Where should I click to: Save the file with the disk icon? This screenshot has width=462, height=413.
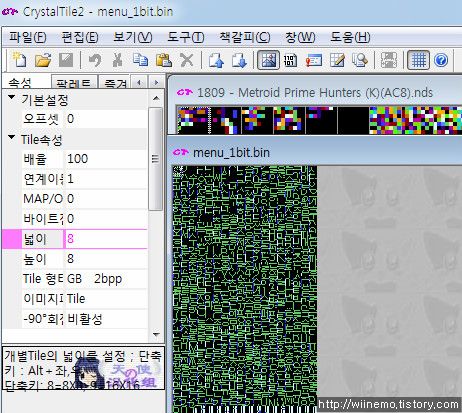click(66, 60)
